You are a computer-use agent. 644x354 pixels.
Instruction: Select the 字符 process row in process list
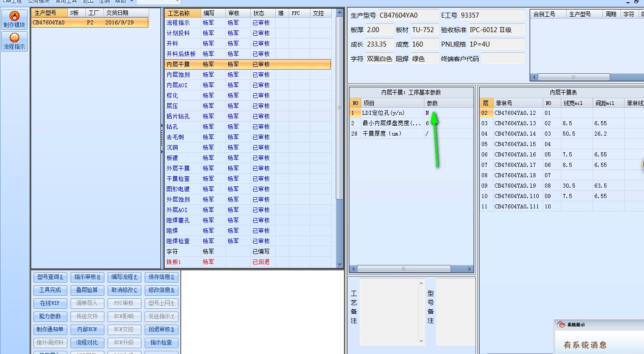click(x=248, y=251)
